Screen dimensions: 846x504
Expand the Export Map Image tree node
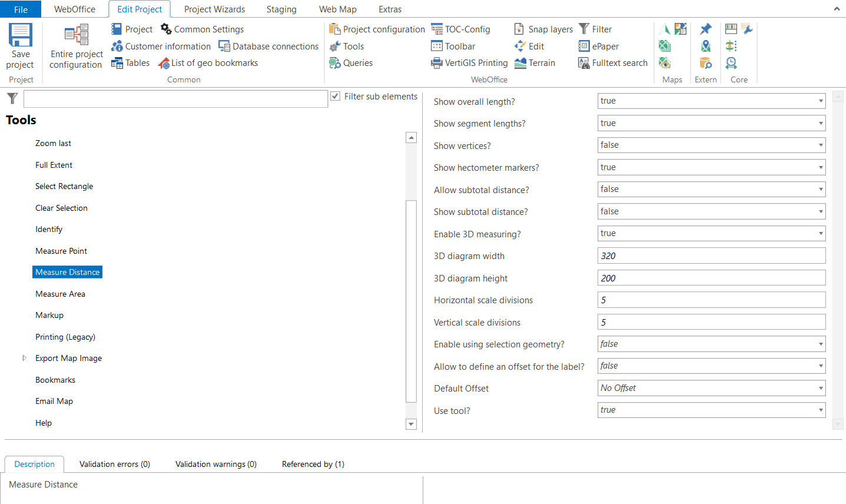pos(24,358)
